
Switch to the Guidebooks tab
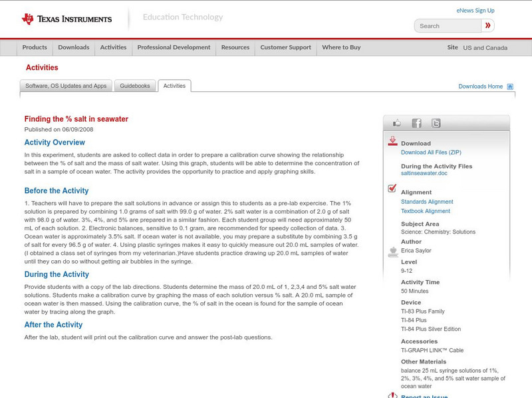click(134, 85)
